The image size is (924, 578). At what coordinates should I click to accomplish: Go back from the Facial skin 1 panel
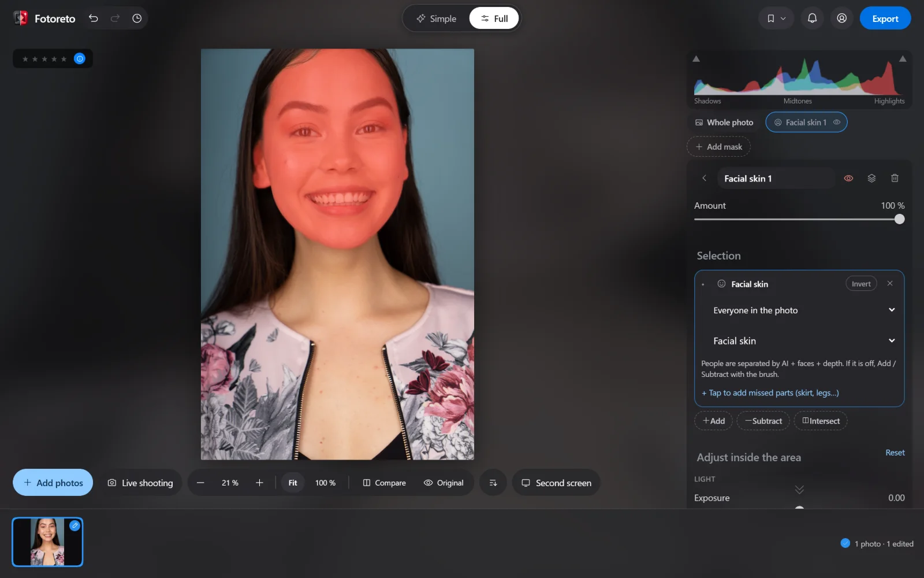705,179
